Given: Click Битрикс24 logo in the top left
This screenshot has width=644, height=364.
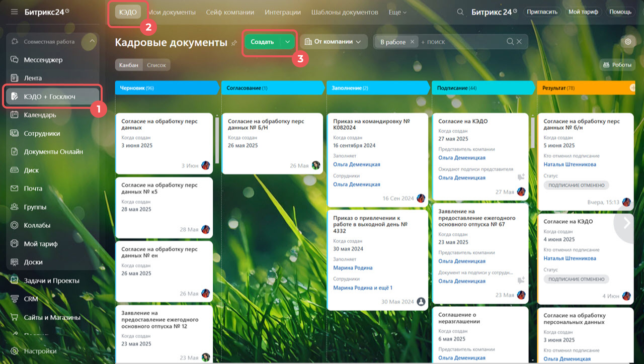Looking at the screenshot, I should pyautogui.click(x=47, y=12).
